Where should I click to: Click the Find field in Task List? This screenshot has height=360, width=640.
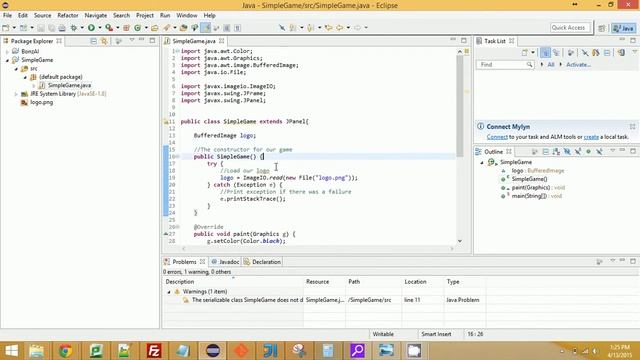505,65
